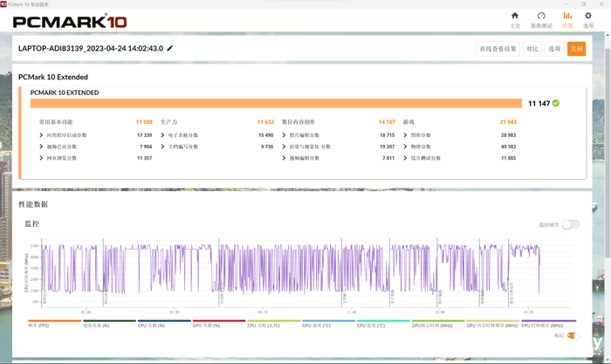
Task: Select the CPU 功耗 legend swatch
Action: [274, 320]
